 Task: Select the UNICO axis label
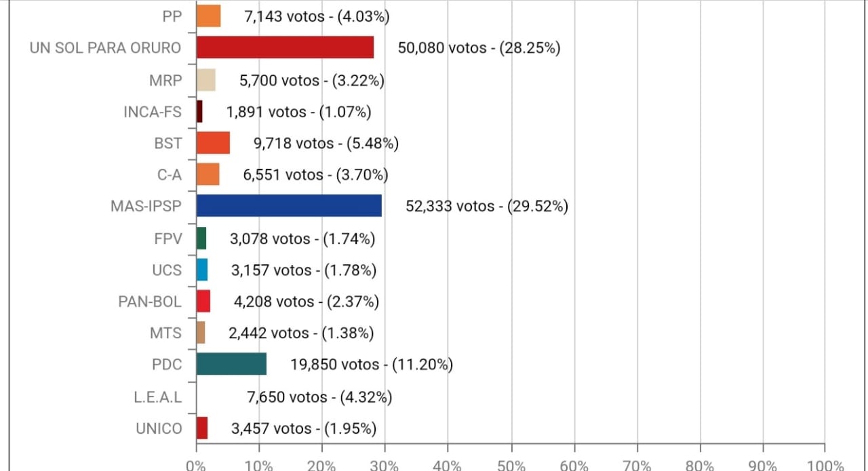[x=159, y=428]
